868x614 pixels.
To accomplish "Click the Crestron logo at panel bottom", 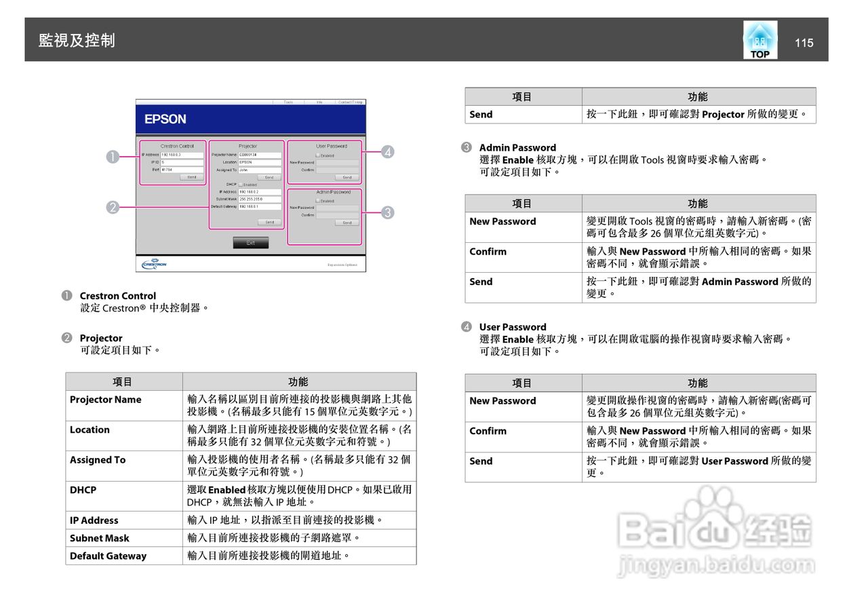I will (x=154, y=264).
